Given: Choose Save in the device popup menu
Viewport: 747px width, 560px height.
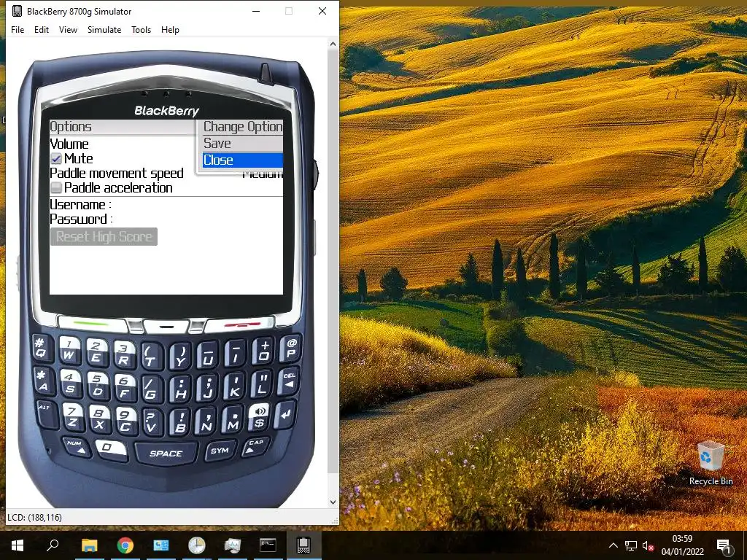Looking at the screenshot, I should pos(242,144).
